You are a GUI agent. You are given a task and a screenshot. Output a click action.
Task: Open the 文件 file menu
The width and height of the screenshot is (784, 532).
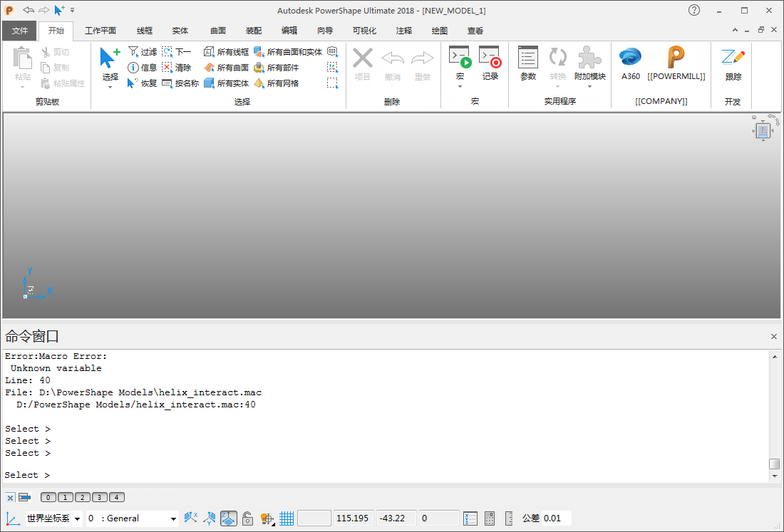click(x=19, y=31)
